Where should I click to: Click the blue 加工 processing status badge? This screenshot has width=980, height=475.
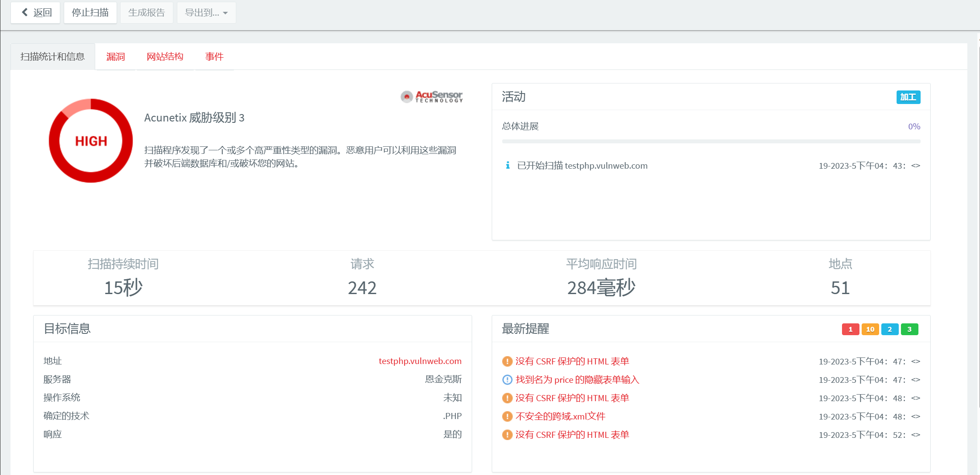(908, 97)
